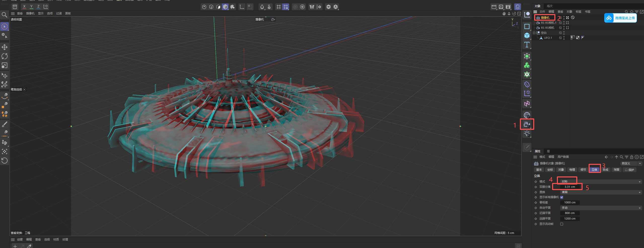
Task: Select the Move tool in left toolbar
Action: pyautogui.click(x=5, y=47)
